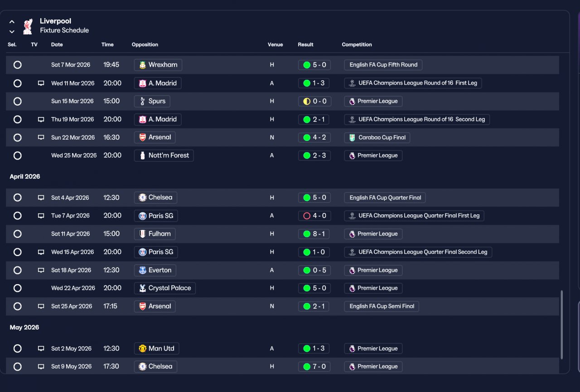Screen dimensions: 580x392
Task: Open the 8 - 1 result against Fulham
Action: 314,234
